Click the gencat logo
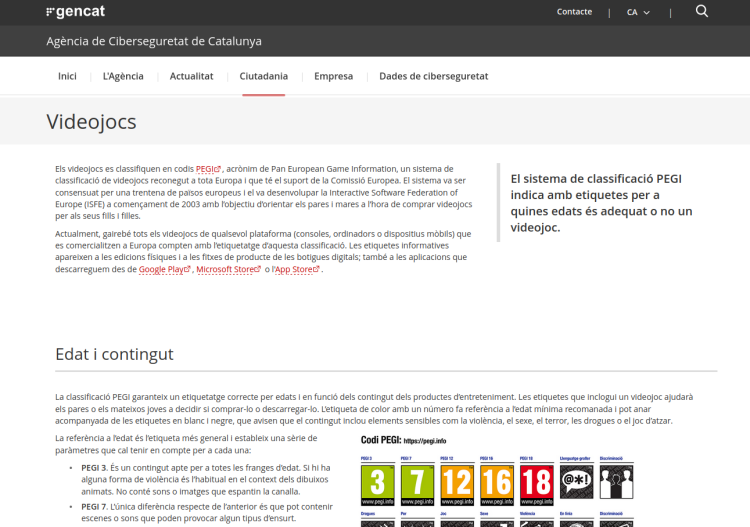750x527 pixels. [76, 11]
